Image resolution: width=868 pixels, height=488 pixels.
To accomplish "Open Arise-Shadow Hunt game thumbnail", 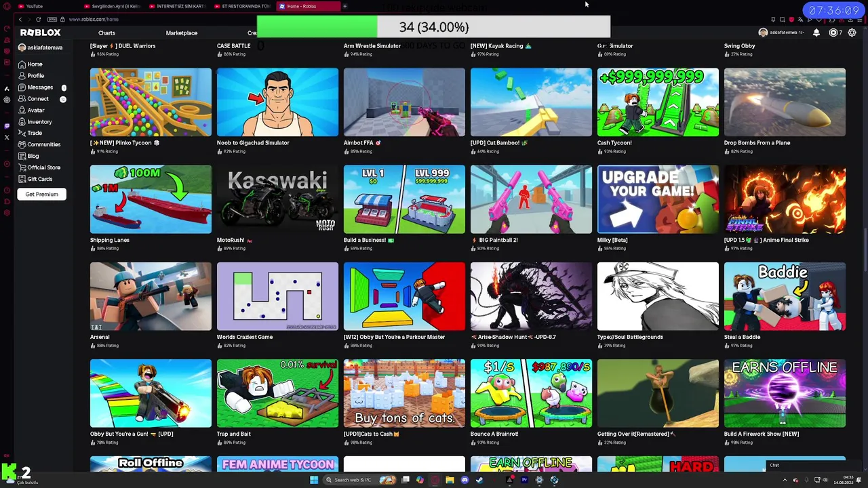I will coord(531,296).
